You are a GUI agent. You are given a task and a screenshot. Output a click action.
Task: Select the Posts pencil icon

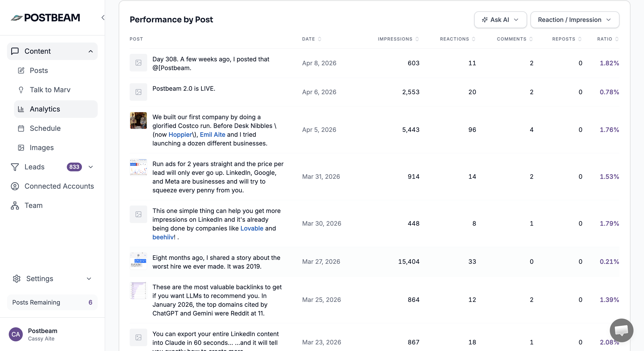[21, 71]
